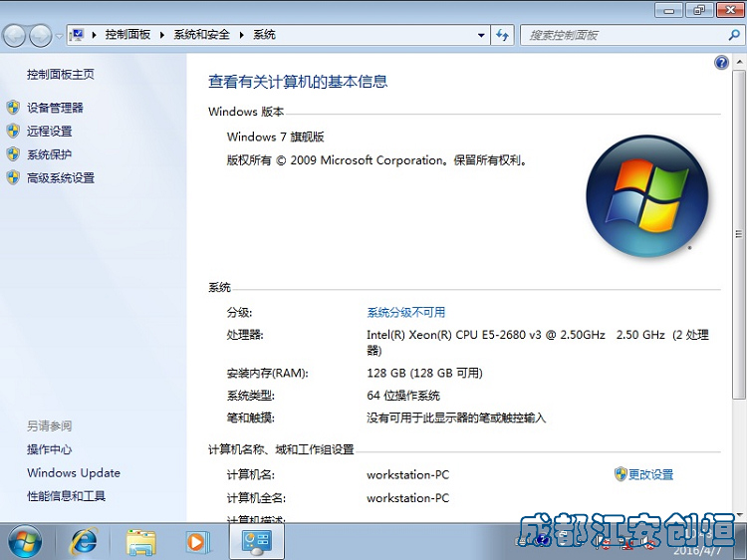Click the shield icon beside 更改设置
This screenshot has height=560, width=747.
pyautogui.click(x=621, y=474)
